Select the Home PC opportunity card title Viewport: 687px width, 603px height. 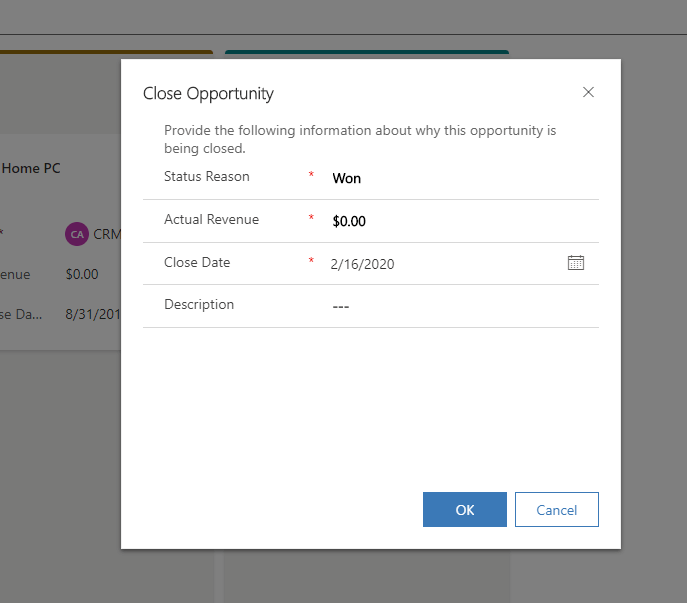[x=31, y=169]
